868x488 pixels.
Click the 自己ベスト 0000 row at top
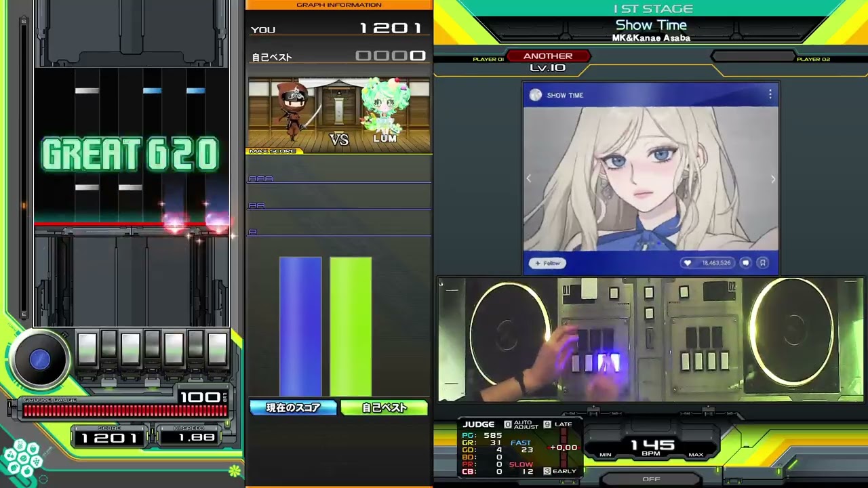pos(338,56)
